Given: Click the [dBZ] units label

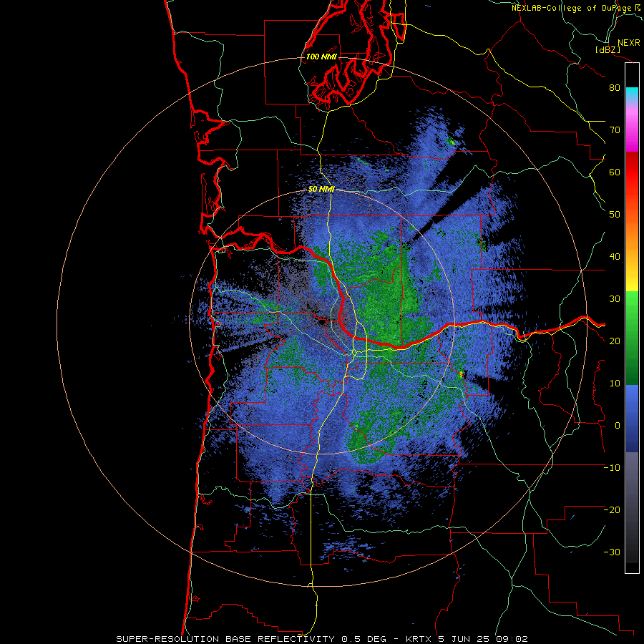Looking at the screenshot, I should click(608, 49).
